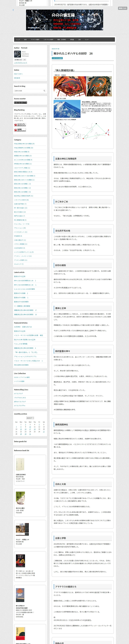Open category 宇宙戦争 (8)
The image size is (129, 644).
coord(18,236)
